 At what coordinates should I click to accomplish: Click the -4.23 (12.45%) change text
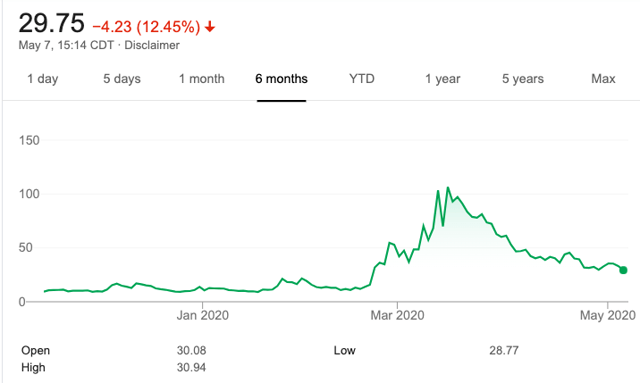point(147,27)
